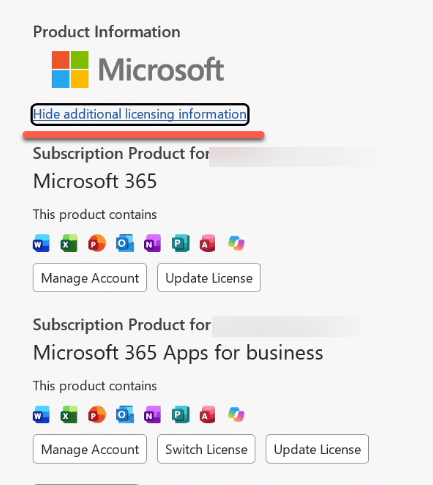
Task: Click Publisher icon under Microsoft 365
Action: pos(181,243)
